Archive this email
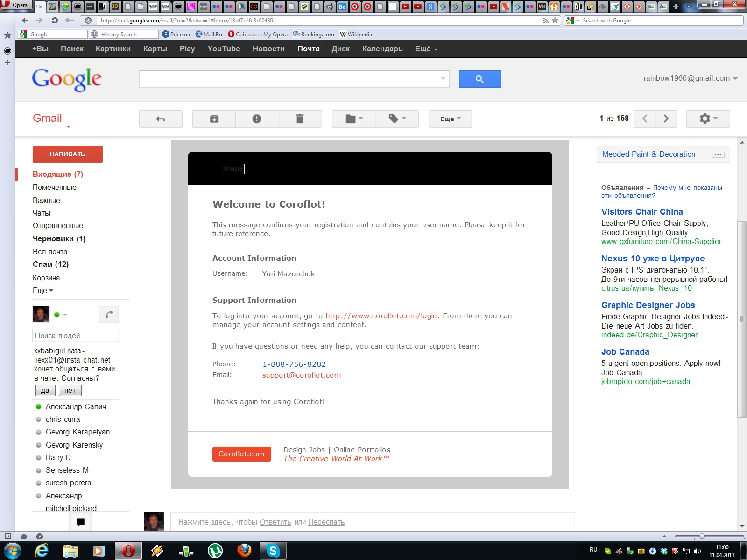Image resolution: width=747 pixels, height=560 pixels. (x=214, y=119)
